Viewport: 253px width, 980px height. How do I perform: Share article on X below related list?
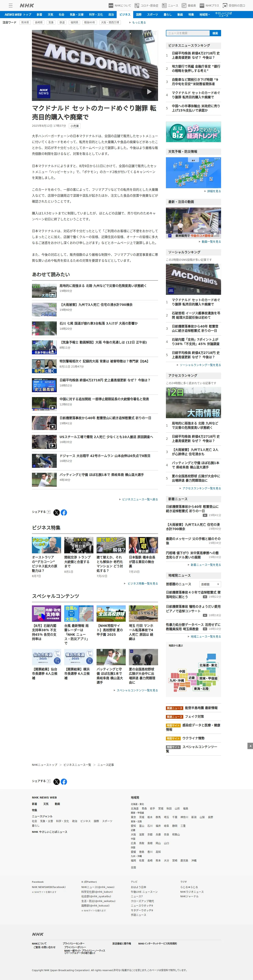click(56, 512)
